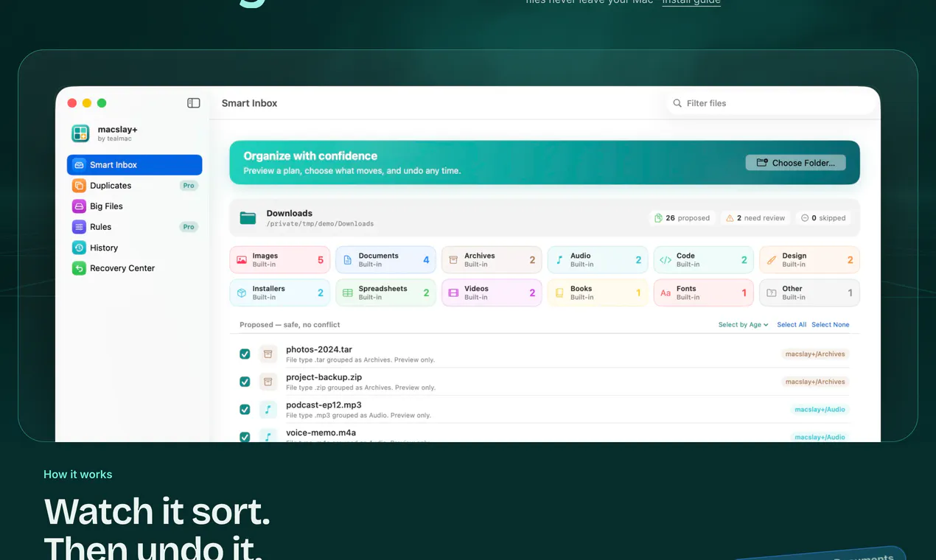936x560 pixels.
Task: Click macslay+/Audio tag on podcast-ep12.mp3 row
Action: pyautogui.click(x=820, y=410)
